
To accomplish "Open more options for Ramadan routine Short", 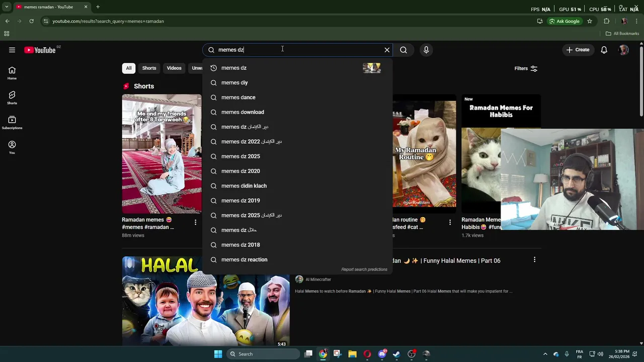I will click(450, 222).
